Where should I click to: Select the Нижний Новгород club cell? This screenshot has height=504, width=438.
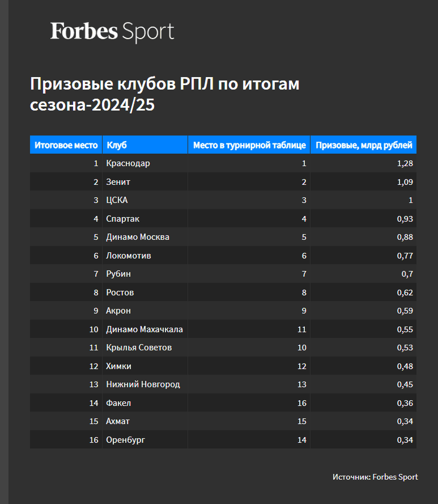pyautogui.click(x=143, y=384)
